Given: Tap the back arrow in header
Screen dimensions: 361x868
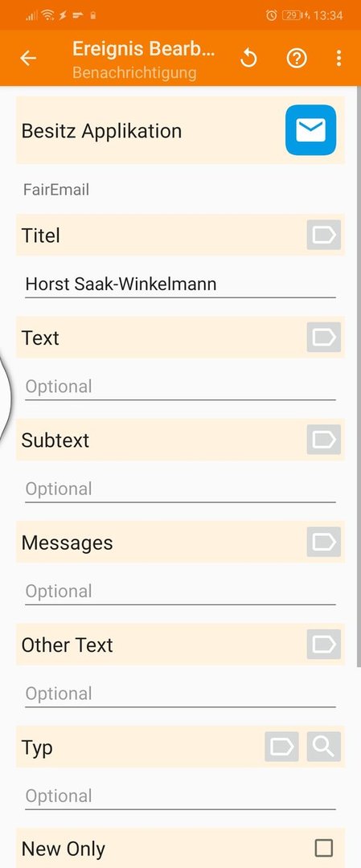Looking at the screenshot, I should click(28, 58).
